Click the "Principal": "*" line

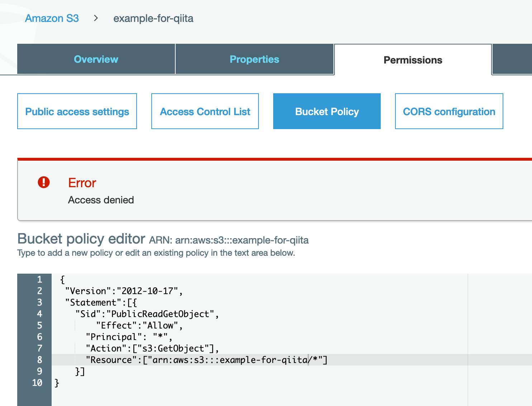point(129,337)
